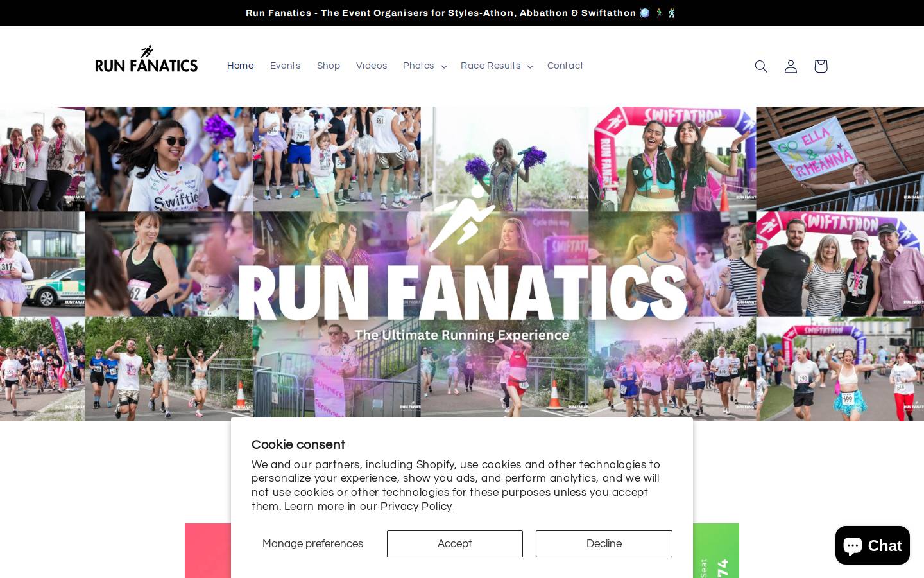
Task: Click the Run Fanatics hero banner image
Action: click(462, 264)
